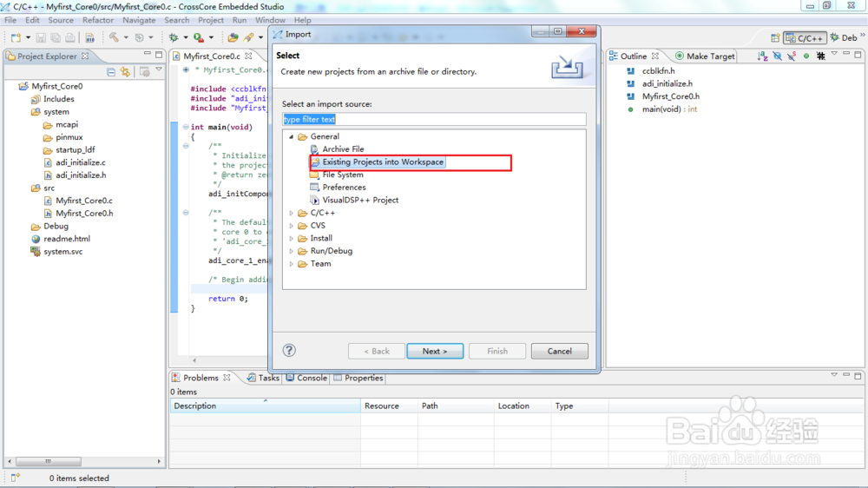Click the binary 010 file toolbar icon

(x=89, y=37)
